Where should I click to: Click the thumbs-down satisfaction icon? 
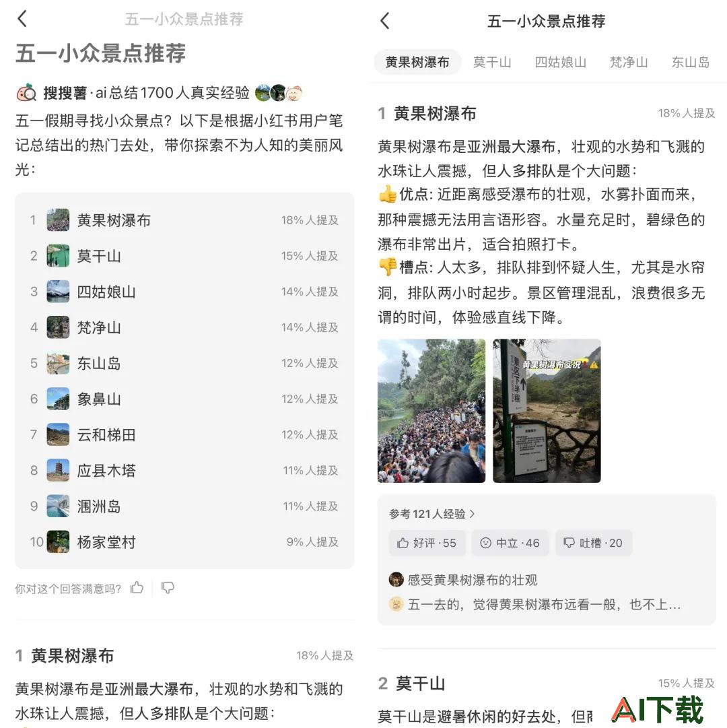[x=168, y=588]
